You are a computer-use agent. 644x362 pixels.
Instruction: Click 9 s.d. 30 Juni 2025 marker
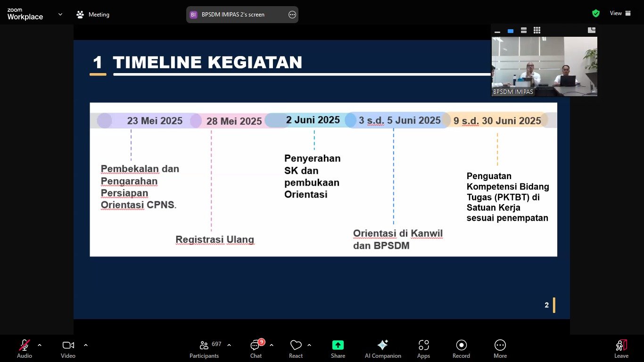(x=497, y=121)
